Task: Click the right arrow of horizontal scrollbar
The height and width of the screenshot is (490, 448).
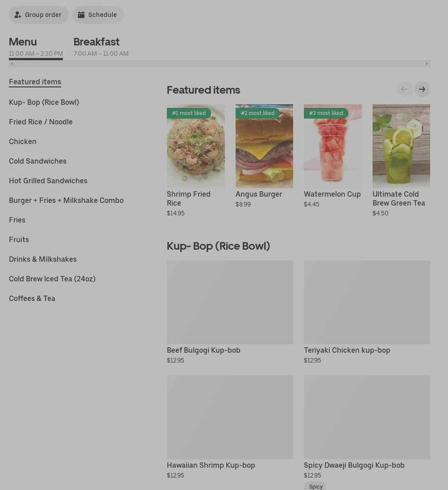Action: click(427, 64)
